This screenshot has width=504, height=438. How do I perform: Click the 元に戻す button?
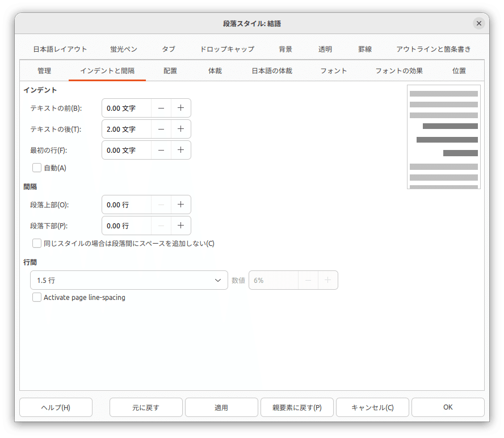tap(146, 408)
